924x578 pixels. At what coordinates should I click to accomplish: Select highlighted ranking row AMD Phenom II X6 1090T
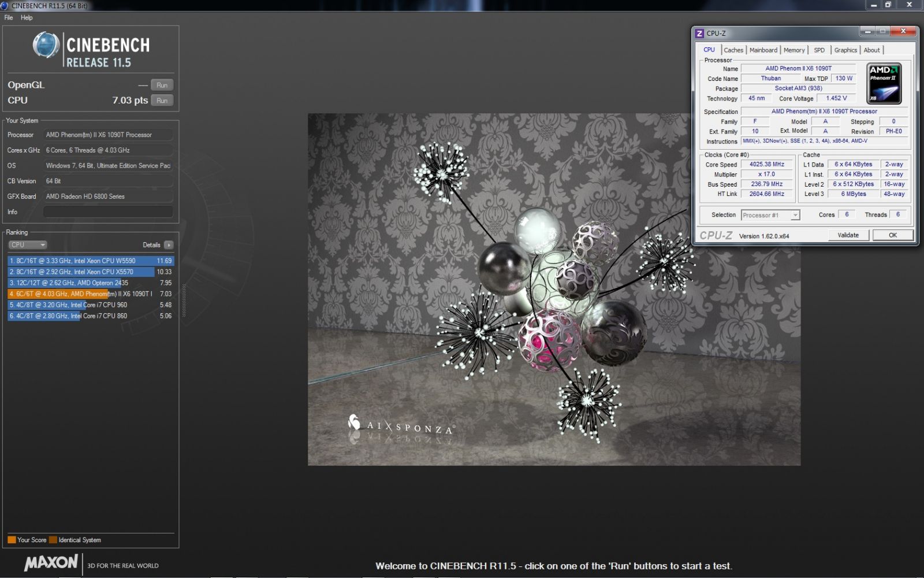pyautogui.click(x=91, y=294)
